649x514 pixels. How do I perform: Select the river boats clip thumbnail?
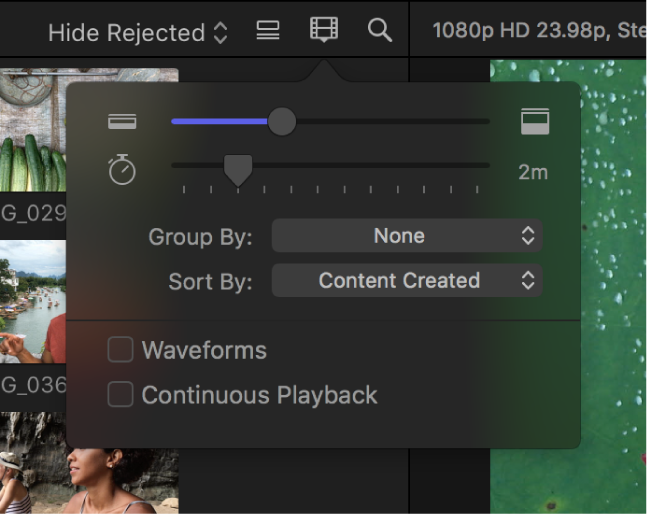click(x=32, y=302)
